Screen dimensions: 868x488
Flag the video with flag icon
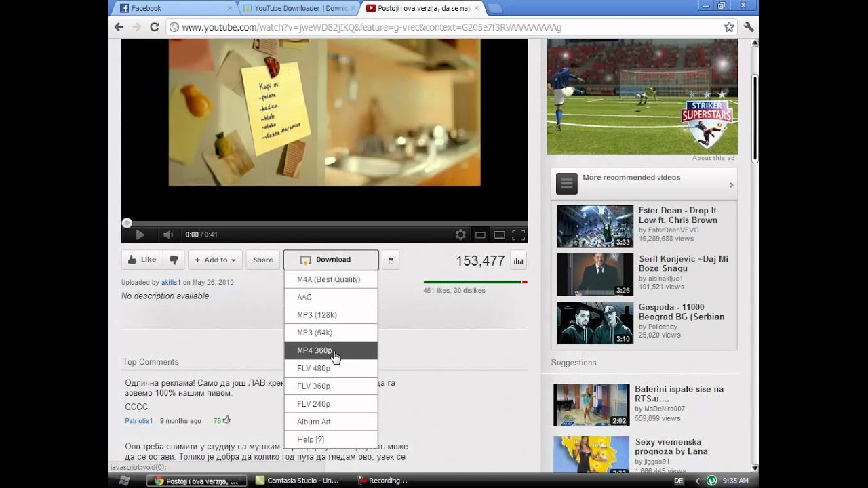tap(391, 260)
